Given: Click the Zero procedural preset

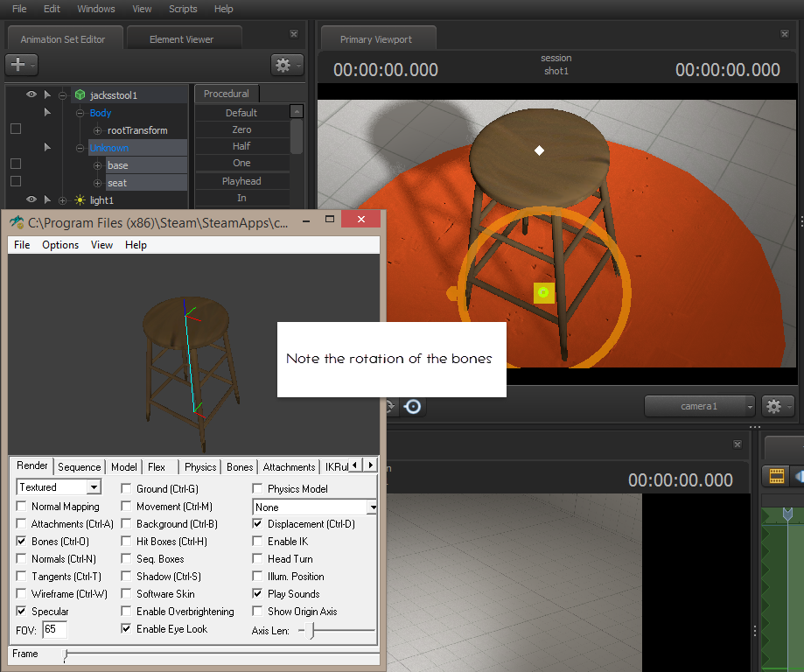Looking at the screenshot, I should (x=241, y=129).
